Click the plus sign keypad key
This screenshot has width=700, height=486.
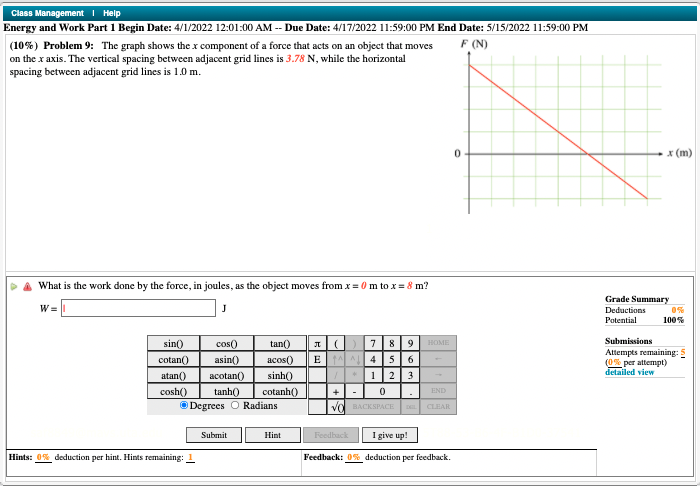coord(336,391)
